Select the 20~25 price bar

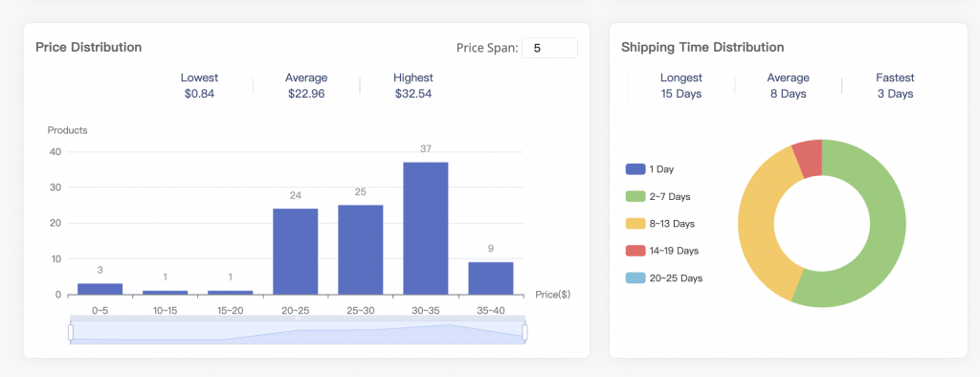pos(296,252)
